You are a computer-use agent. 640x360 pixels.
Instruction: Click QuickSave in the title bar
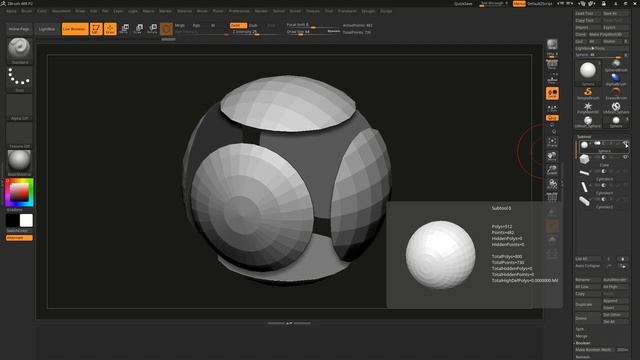click(463, 4)
